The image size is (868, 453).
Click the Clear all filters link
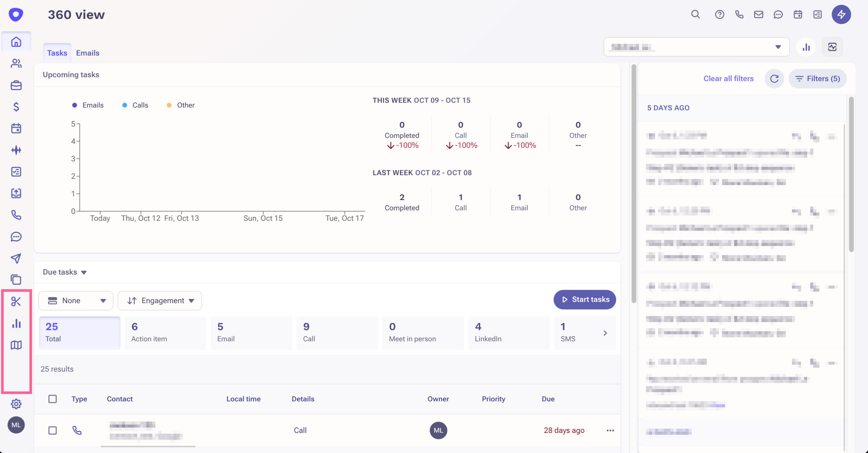728,79
